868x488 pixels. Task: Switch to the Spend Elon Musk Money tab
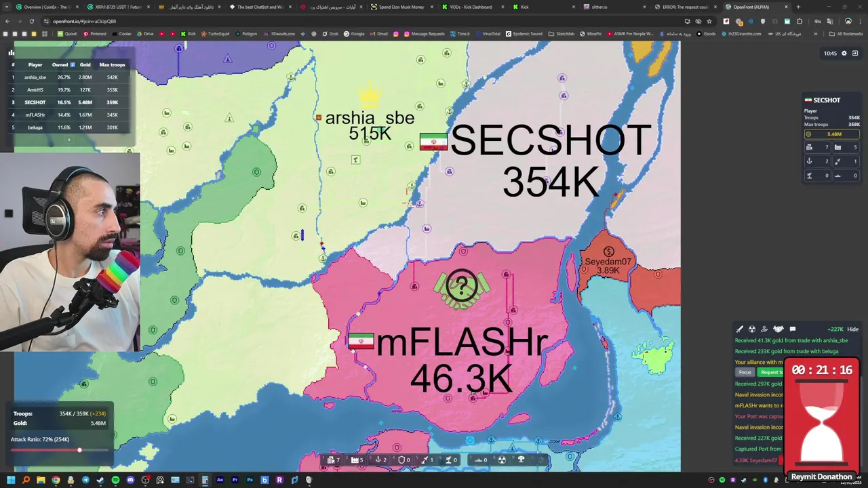[x=401, y=7]
